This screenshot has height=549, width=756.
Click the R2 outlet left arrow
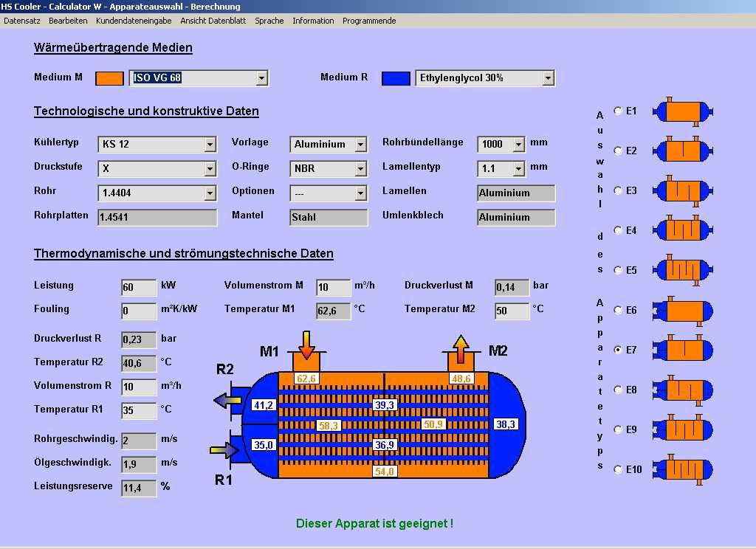point(227,400)
